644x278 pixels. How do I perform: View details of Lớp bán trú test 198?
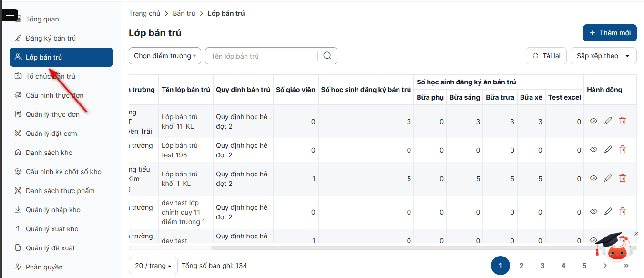[593, 150]
